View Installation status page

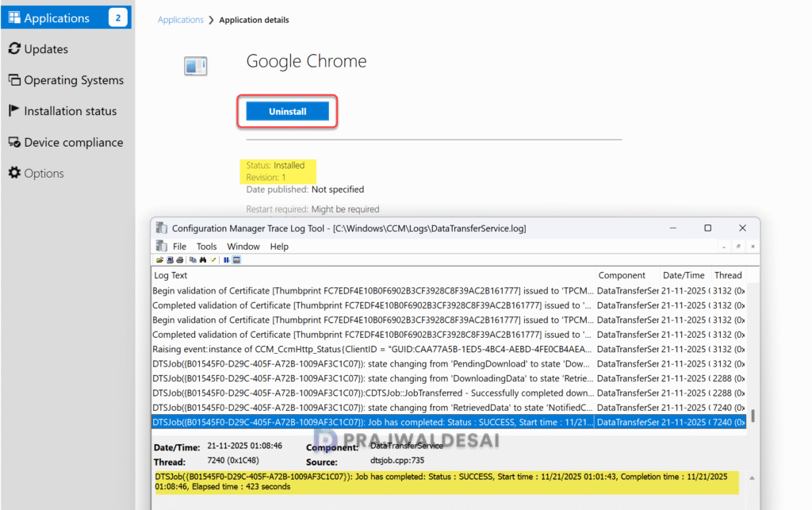pos(63,111)
